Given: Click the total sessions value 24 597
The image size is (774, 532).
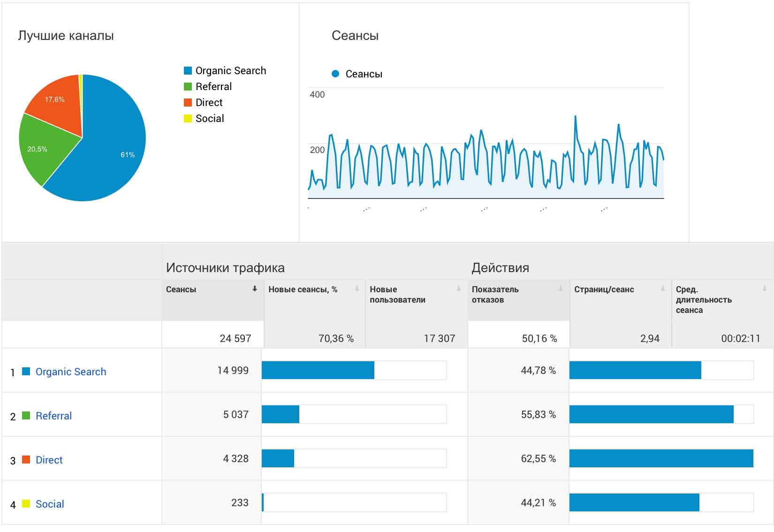Looking at the screenshot, I should tap(235, 339).
